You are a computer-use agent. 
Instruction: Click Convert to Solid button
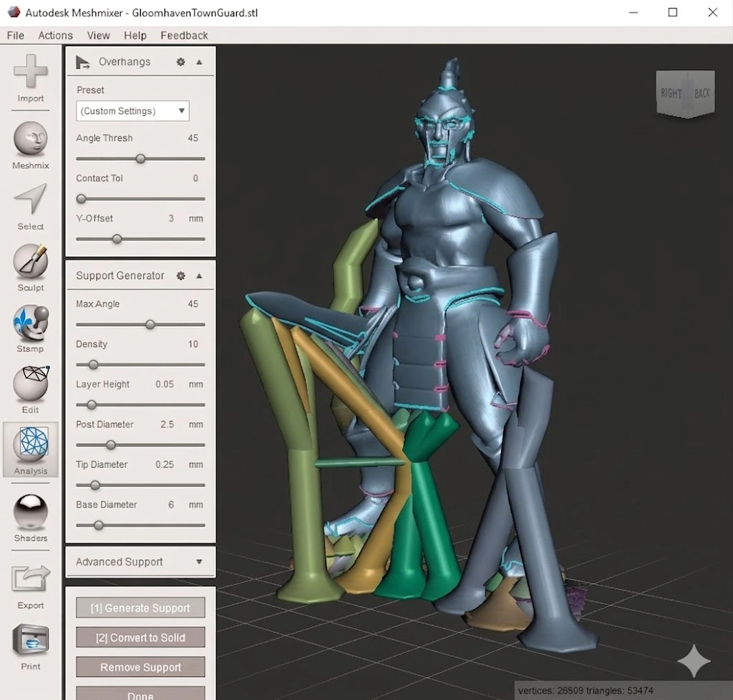click(140, 638)
